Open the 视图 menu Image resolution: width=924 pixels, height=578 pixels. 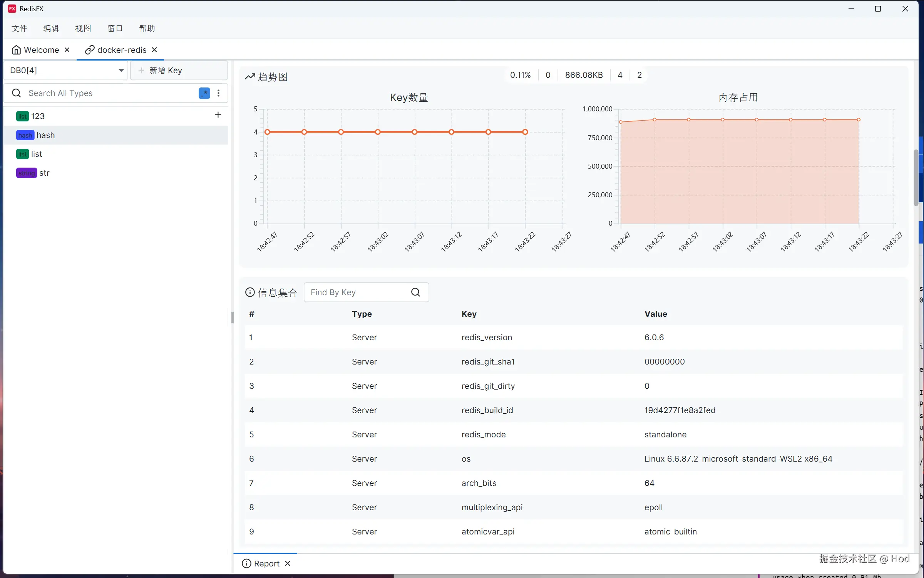tap(83, 28)
